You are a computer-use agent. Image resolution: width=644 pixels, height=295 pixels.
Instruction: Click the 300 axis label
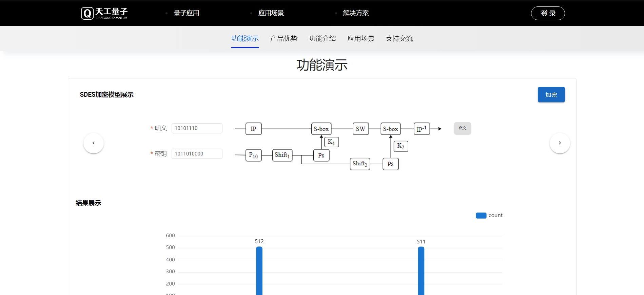tap(170, 272)
